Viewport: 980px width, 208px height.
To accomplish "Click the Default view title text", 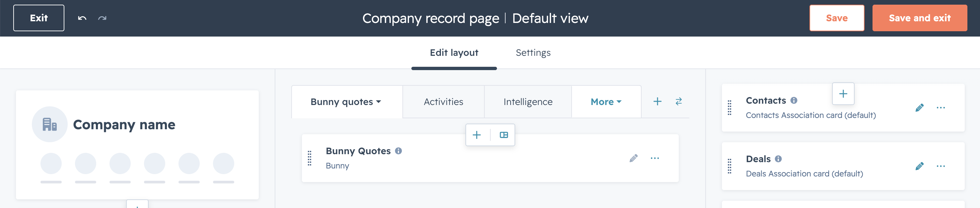I will tap(550, 18).
